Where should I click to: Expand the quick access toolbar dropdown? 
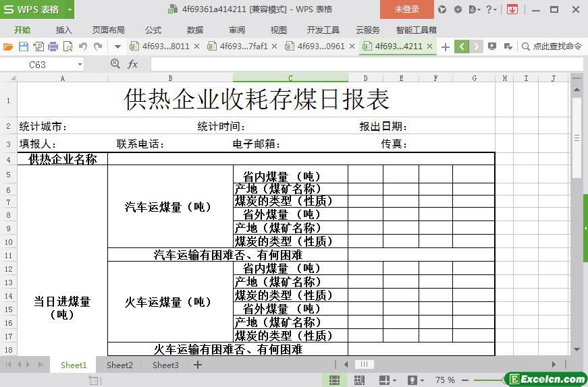point(117,47)
